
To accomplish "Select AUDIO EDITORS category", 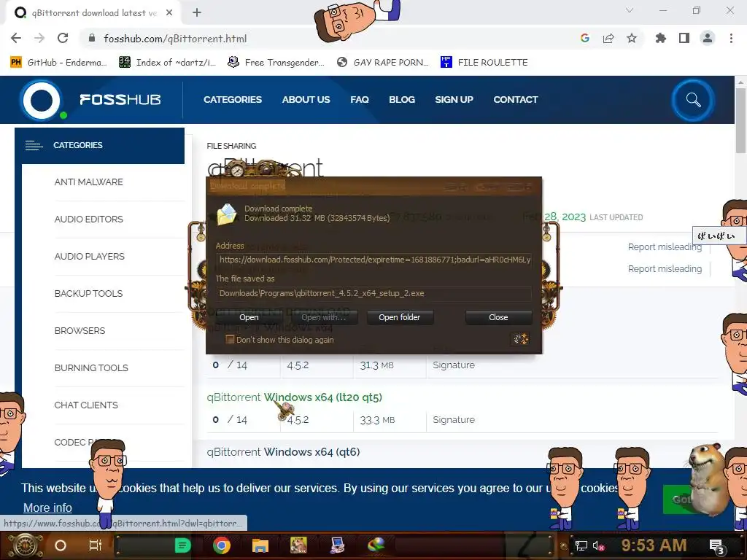I will (88, 219).
